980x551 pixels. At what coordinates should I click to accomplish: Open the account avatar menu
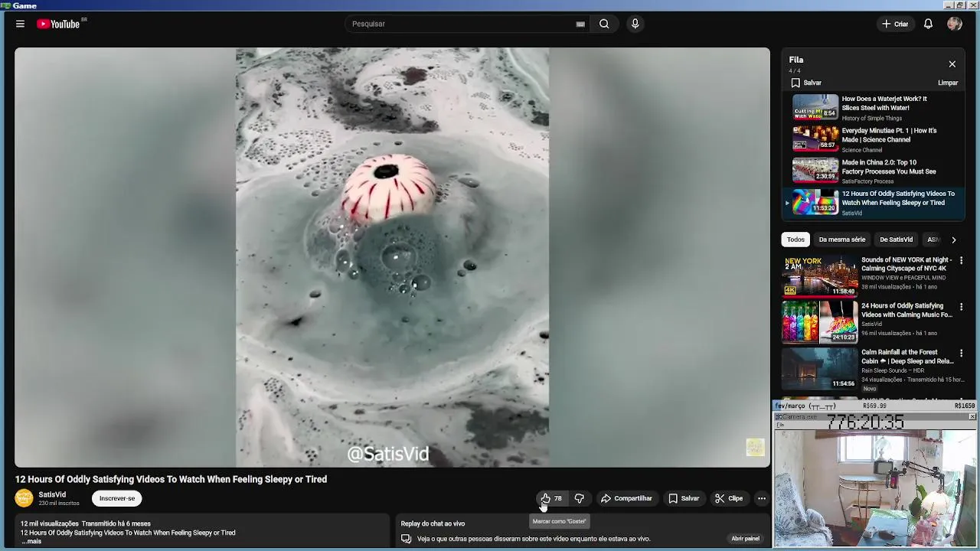pyautogui.click(x=954, y=24)
